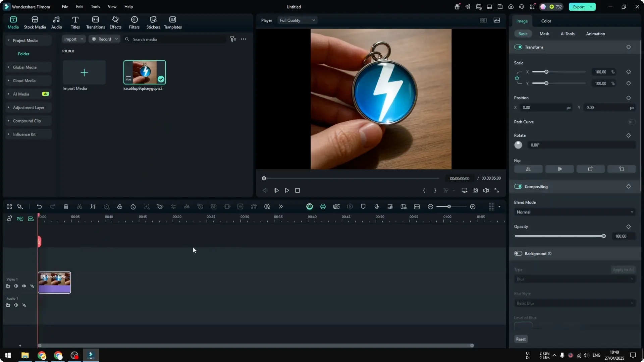Select the kzsa6lup9q clip on Video 1 track
Viewport: 644px width, 362px height.
pos(54,283)
